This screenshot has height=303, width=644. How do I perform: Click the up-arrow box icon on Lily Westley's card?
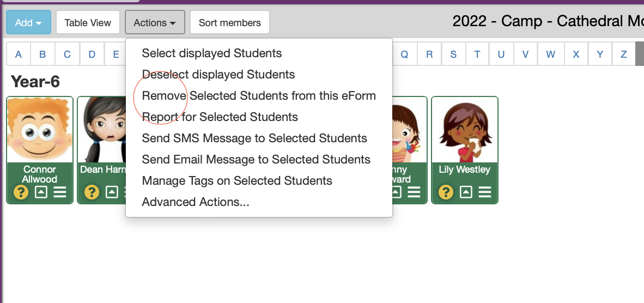click(x=466, y=192)
